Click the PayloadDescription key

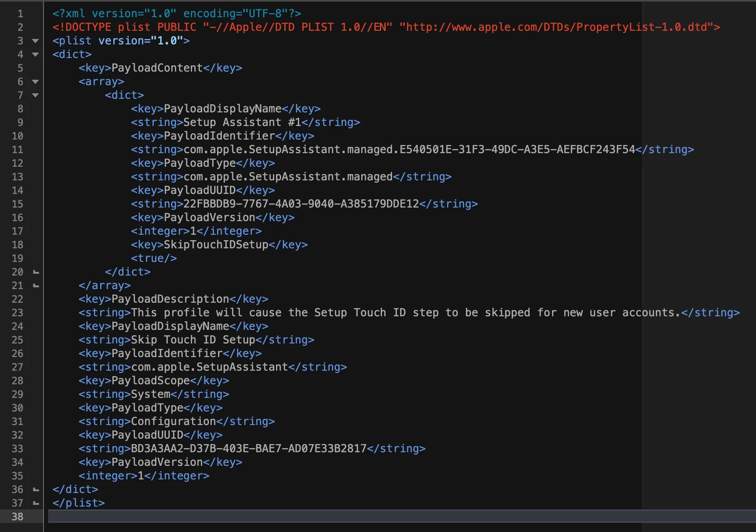tap(170, 299)
